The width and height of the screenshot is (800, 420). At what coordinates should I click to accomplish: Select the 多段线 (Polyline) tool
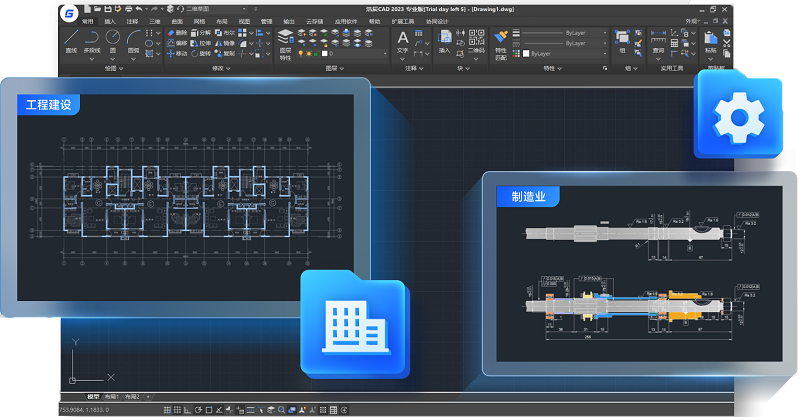(x=93, y=38)
